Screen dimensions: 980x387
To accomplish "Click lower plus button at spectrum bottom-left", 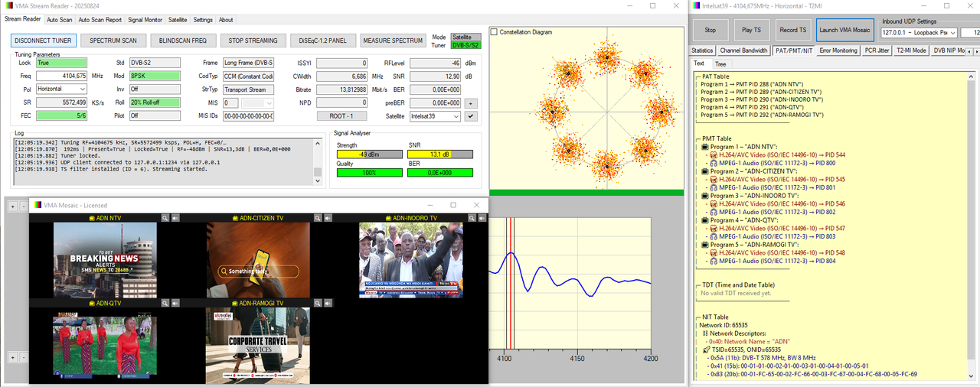I will (11, 356).
